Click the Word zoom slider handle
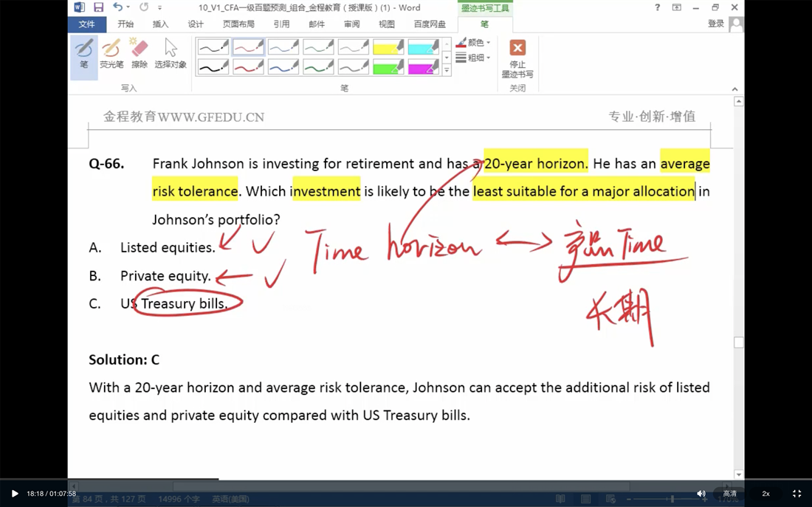812x507 pixels. click(672, 499)
